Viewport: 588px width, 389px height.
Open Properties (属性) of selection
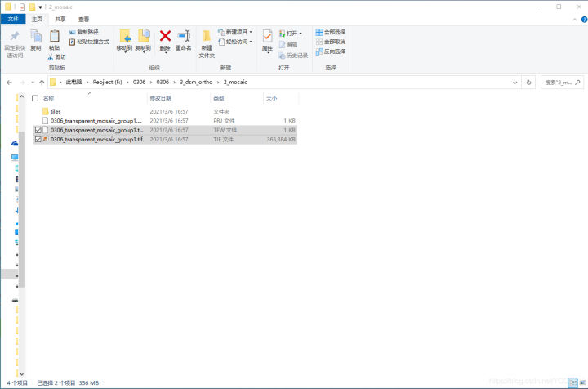[267, 41]
